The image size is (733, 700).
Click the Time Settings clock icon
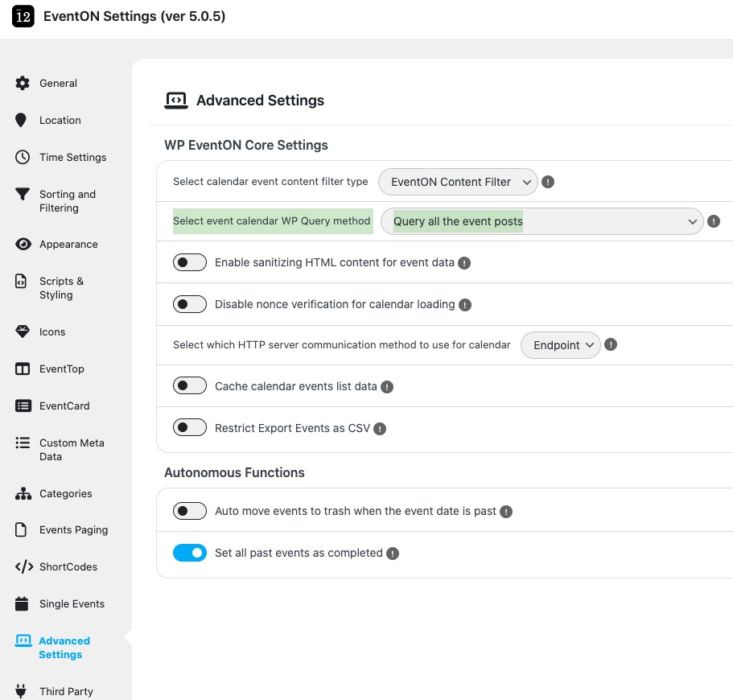tap(23, 158)
